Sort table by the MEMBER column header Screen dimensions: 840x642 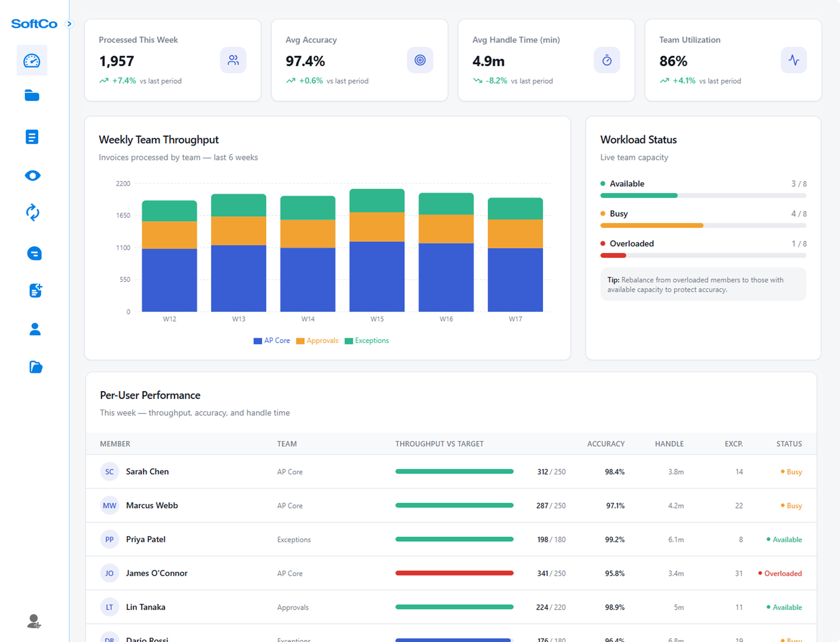pos(115,444)
